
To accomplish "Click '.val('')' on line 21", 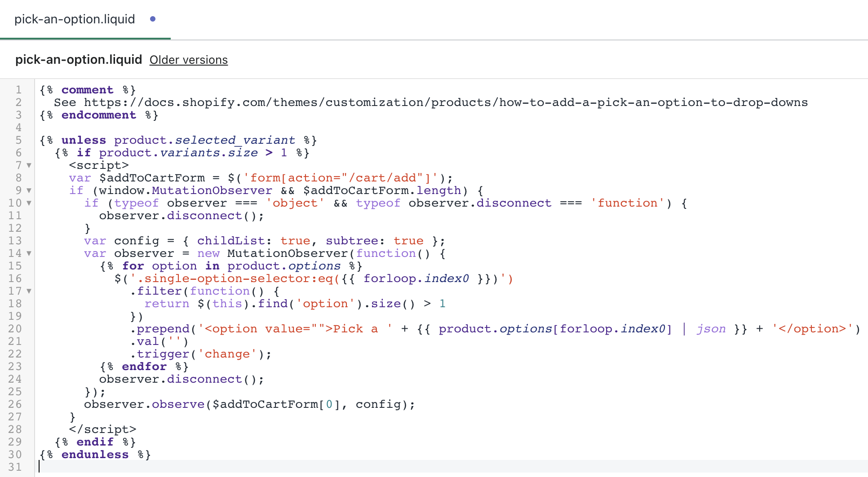I will click(159, 341).
